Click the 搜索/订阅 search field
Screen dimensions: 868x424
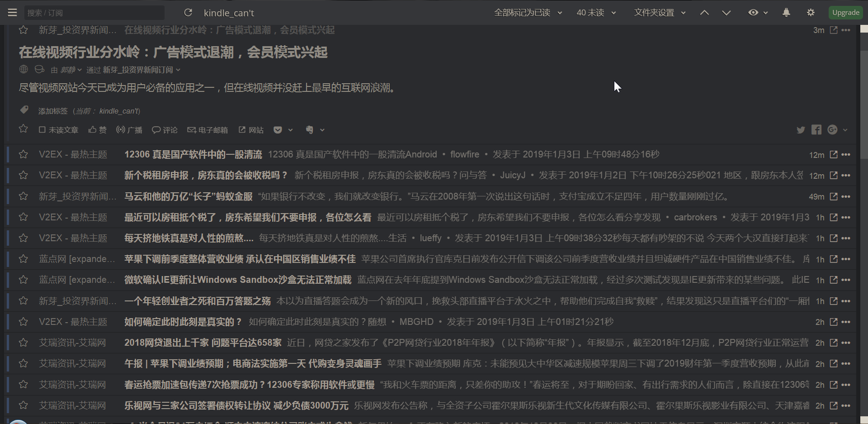[94, 12]
